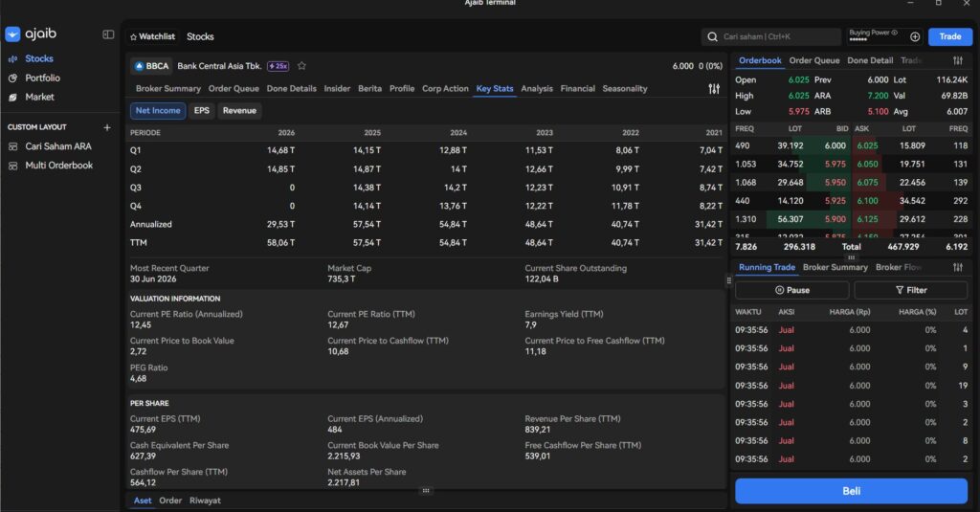Open orderbook settings sliders icon
This screenshot has width=980, height=512.
click(x=957, y=60)
